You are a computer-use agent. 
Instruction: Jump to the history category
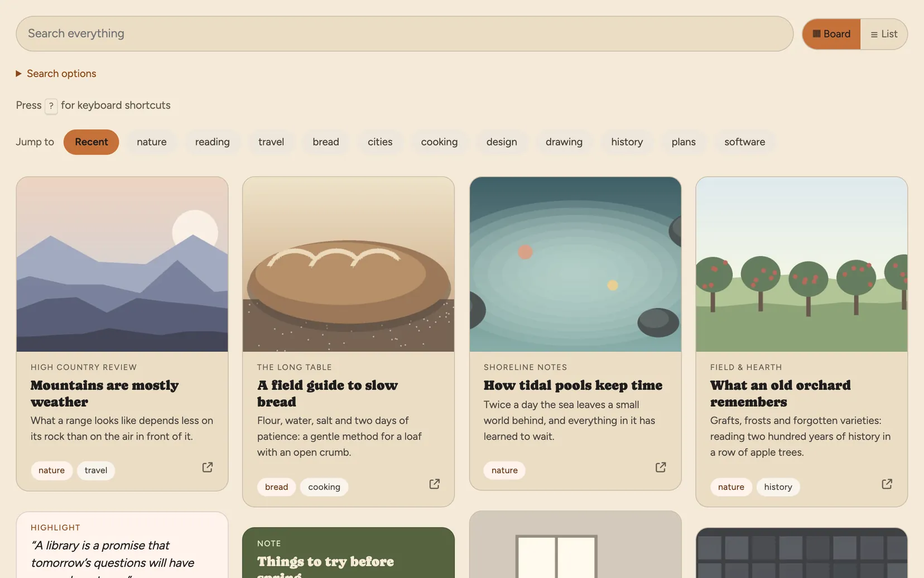point(627,142)
